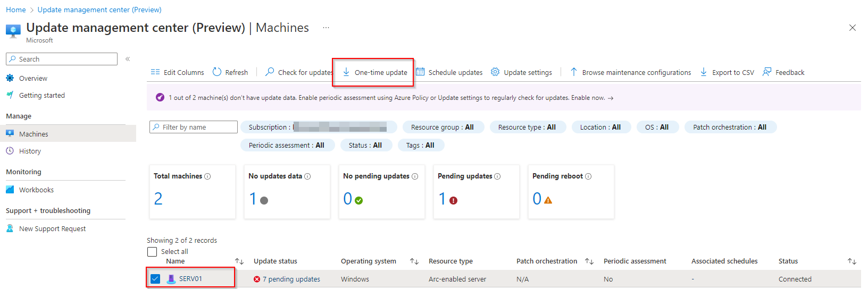The image size is (868, 289).
Task: Click the No updates data info icon
Action: coord(307,176)
